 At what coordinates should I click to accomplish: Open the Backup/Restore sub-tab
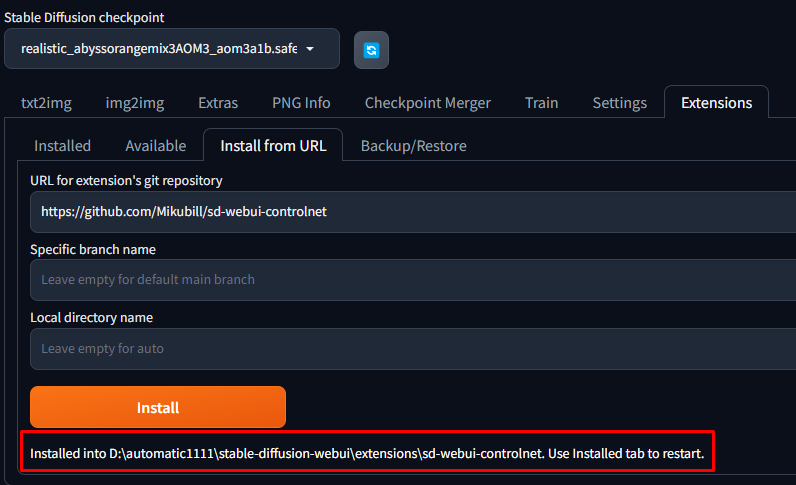point(413,146)
